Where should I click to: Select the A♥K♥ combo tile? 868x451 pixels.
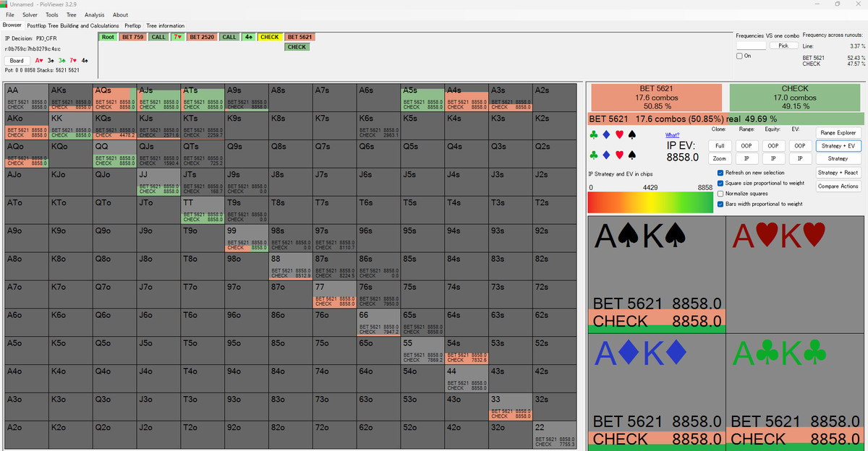pos(796,275)
